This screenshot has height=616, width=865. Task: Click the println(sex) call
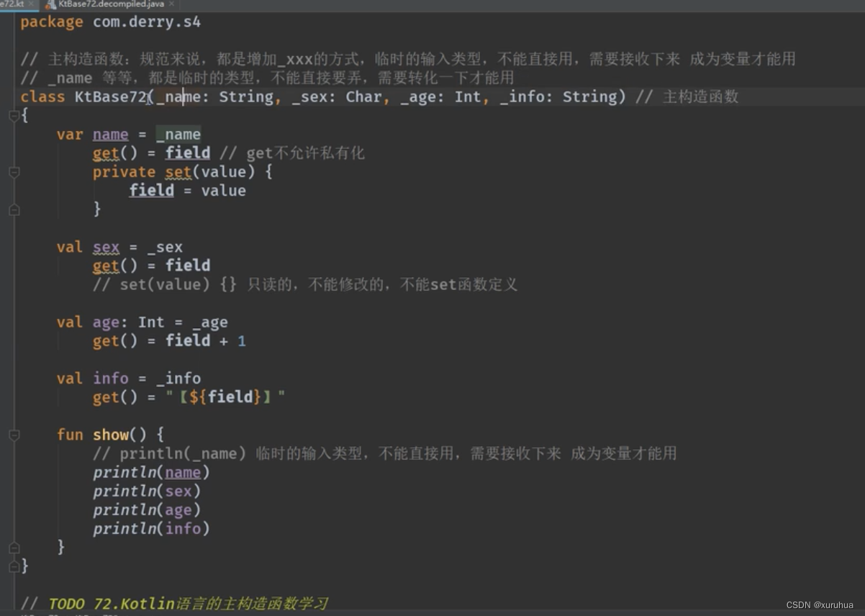pyautogui.click(x=147, y=492)
